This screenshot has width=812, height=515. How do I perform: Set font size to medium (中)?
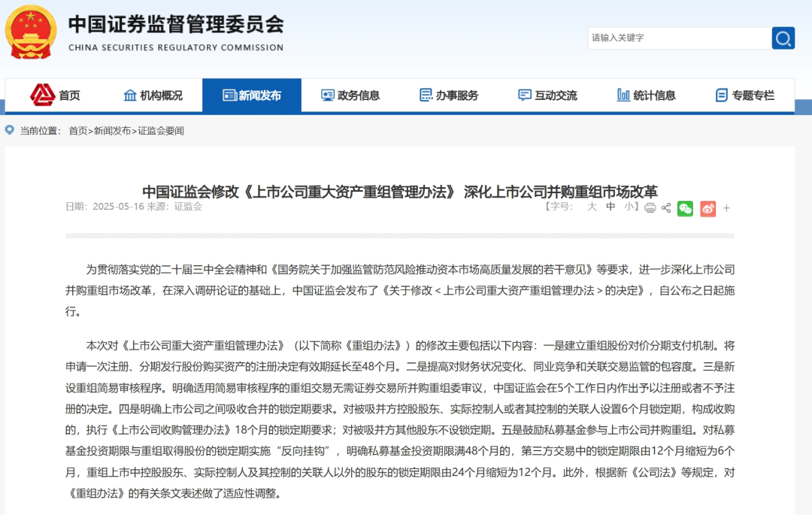click(x=611, y=207)
